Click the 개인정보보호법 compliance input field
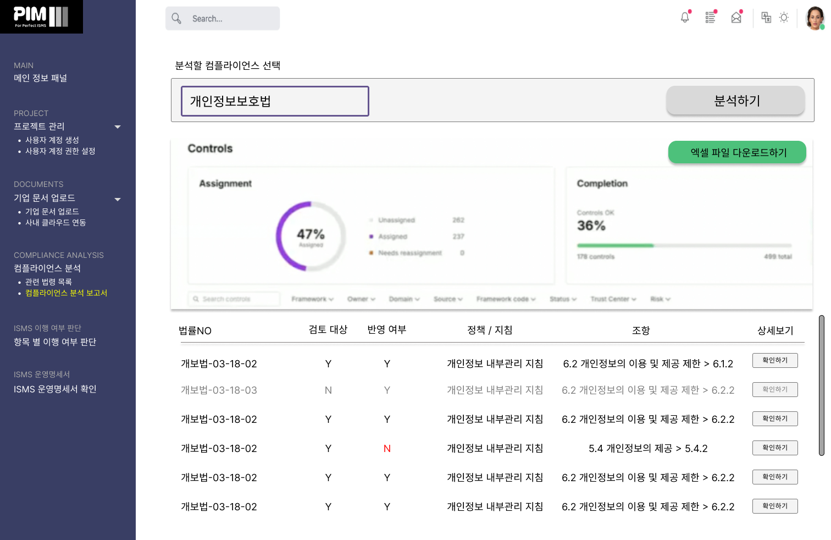The image size is (831, 540). coord(275,101)
